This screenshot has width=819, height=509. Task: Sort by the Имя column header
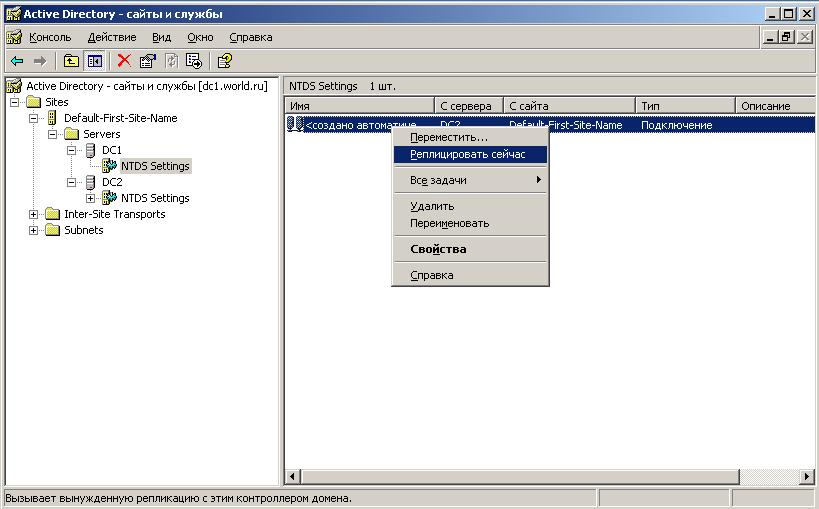[x=359, y=106]
